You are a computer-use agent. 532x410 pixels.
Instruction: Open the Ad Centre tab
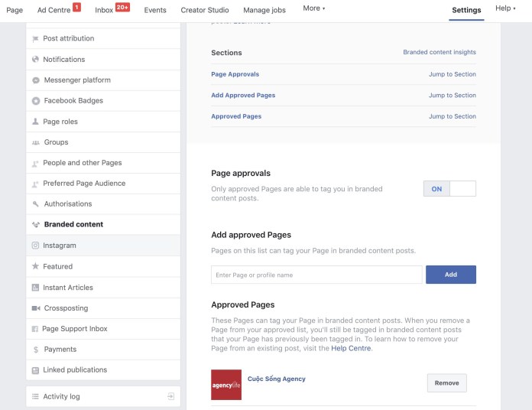(x=54, y=10)
